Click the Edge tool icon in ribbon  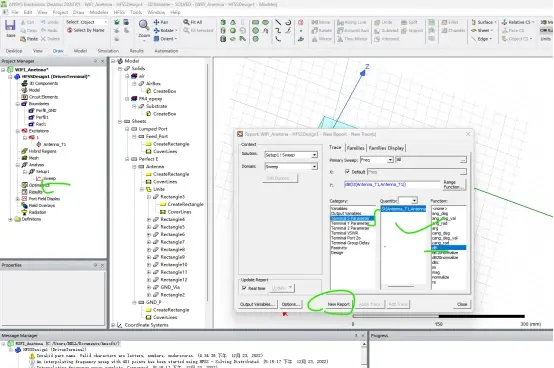(474, 39)
